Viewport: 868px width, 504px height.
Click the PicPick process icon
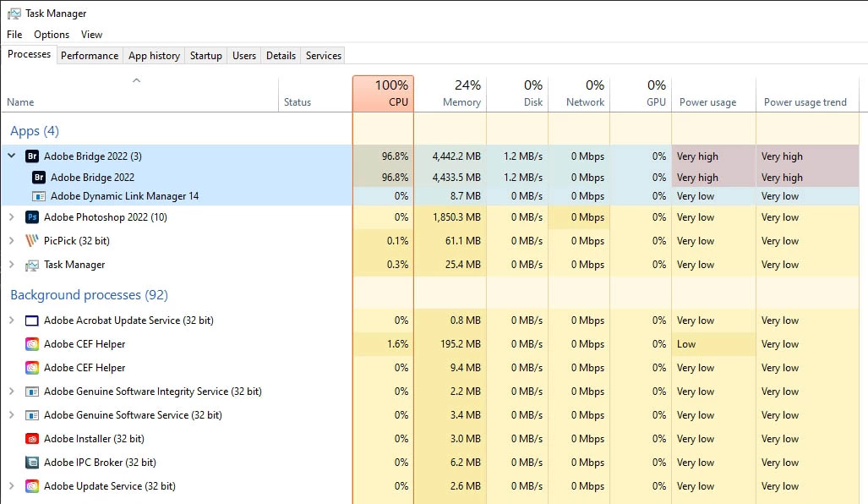click(x=32, y=241)
